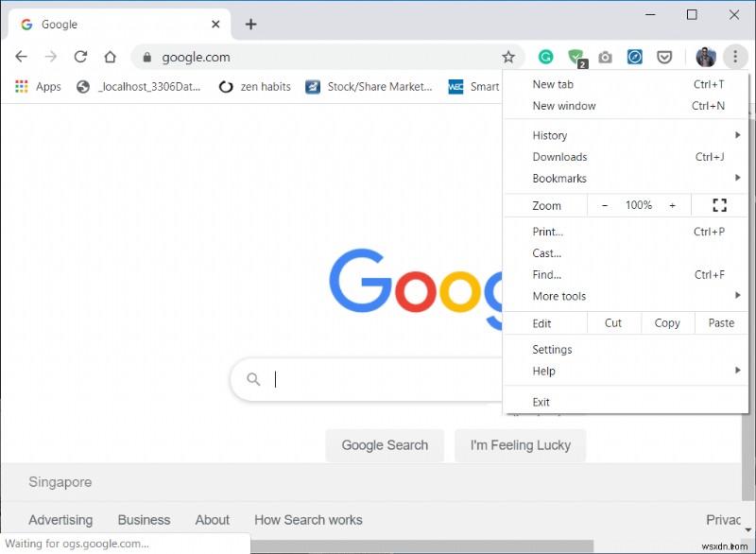Click the I'm Feeling Lucky button
The image size is (756, 554).
click(x=521, y=445)
